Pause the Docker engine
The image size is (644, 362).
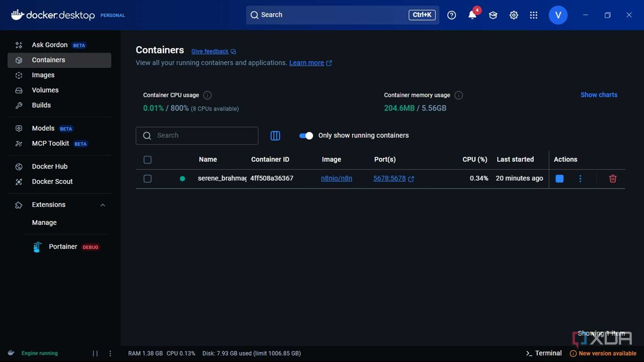coord(95,353)
